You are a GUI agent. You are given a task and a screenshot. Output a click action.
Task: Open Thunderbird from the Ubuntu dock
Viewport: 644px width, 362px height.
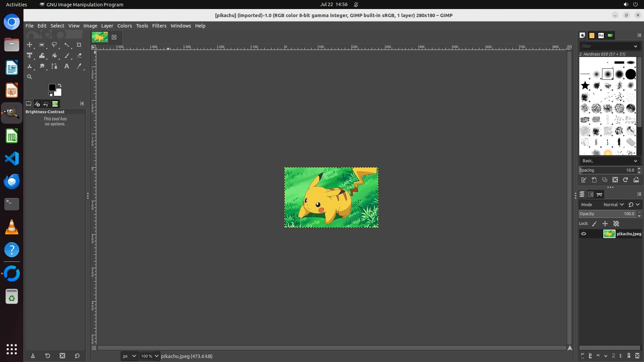(12, 181)
